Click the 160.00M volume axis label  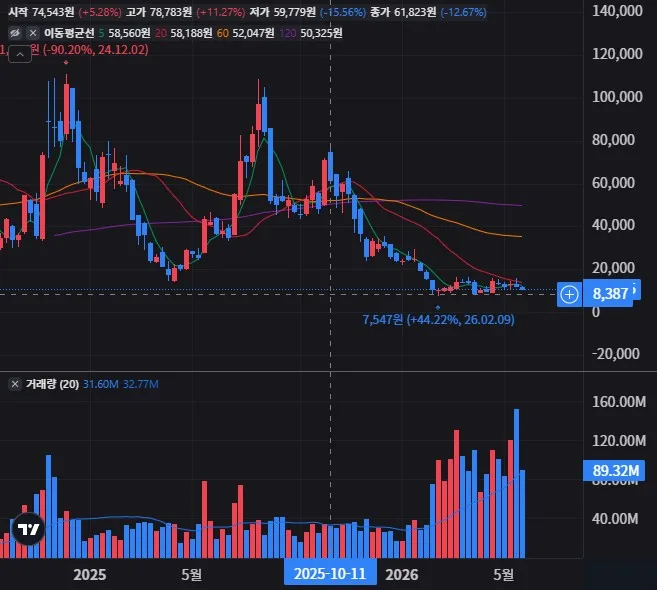[619, 402]
